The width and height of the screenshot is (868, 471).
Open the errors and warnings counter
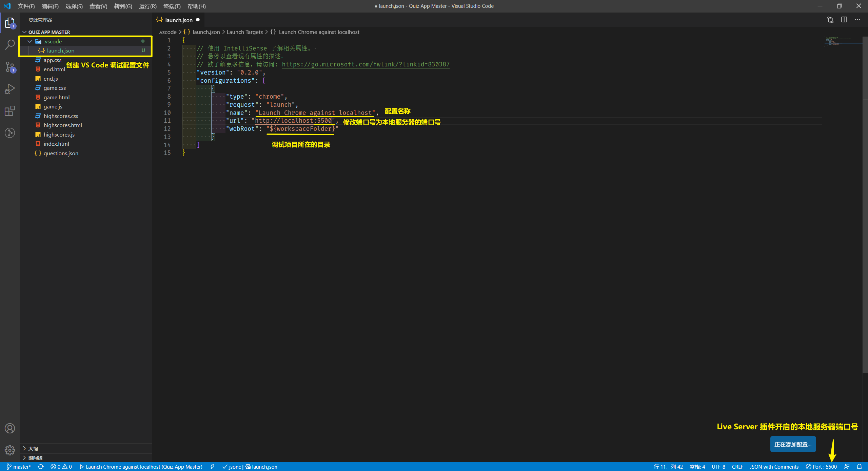[61, 467]
